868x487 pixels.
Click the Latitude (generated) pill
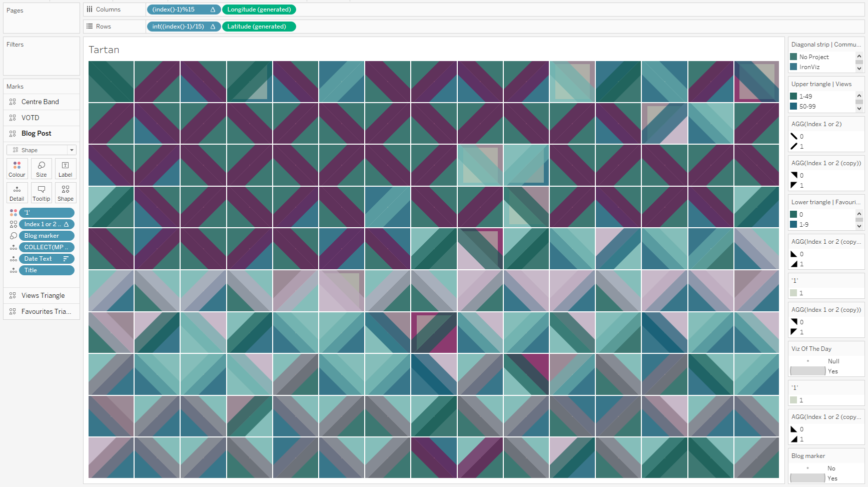259,27
